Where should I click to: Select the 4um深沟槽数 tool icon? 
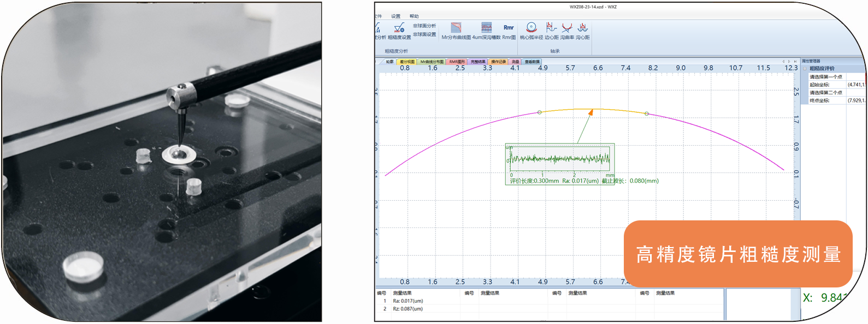[x=486, y=31]
